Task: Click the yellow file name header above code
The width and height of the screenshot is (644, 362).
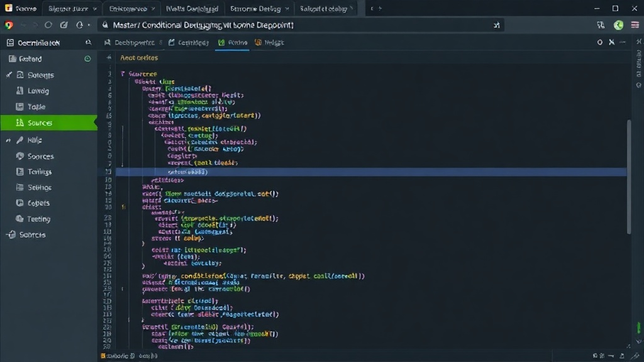Action: pyautogui.click(x=139, y=58)
